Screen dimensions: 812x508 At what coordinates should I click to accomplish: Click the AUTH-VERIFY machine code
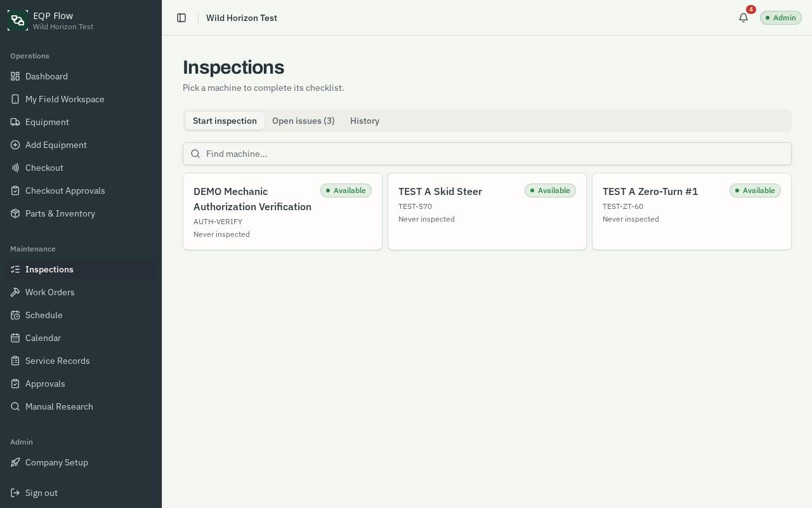218,222
